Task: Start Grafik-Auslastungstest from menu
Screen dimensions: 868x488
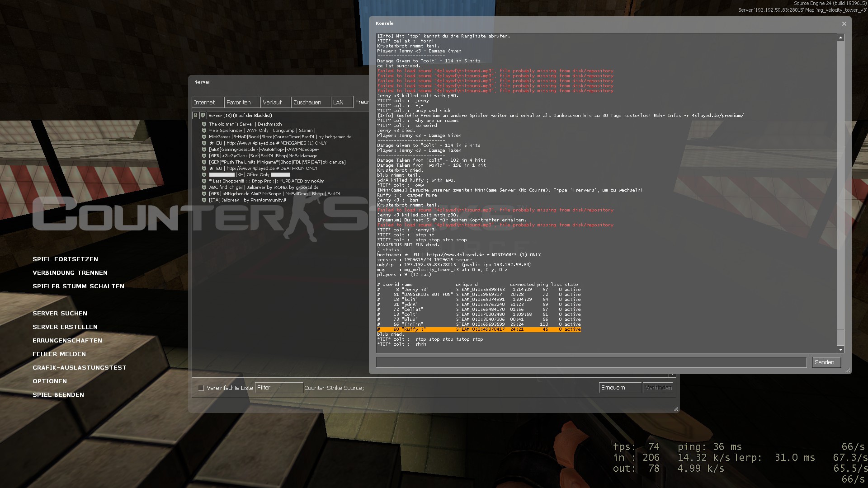Action: click(80, 368)
